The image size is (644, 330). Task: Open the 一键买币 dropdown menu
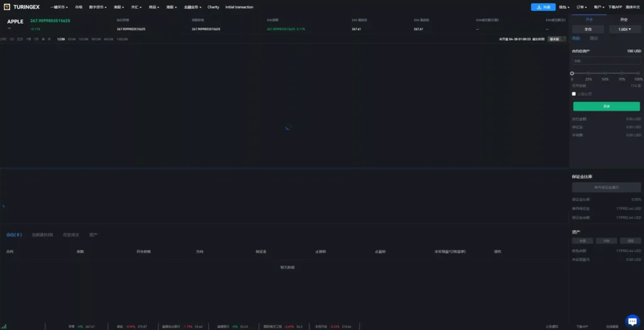(58, 8)
